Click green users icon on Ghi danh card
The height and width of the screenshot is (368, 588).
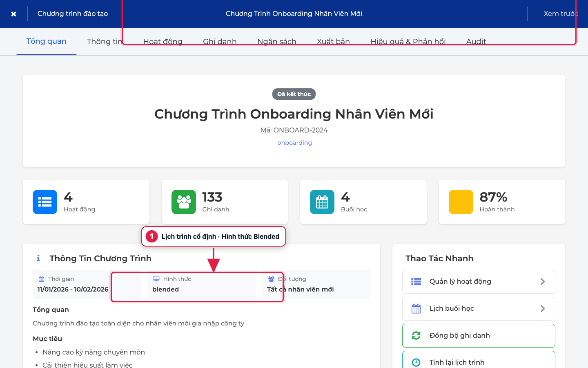184,202
